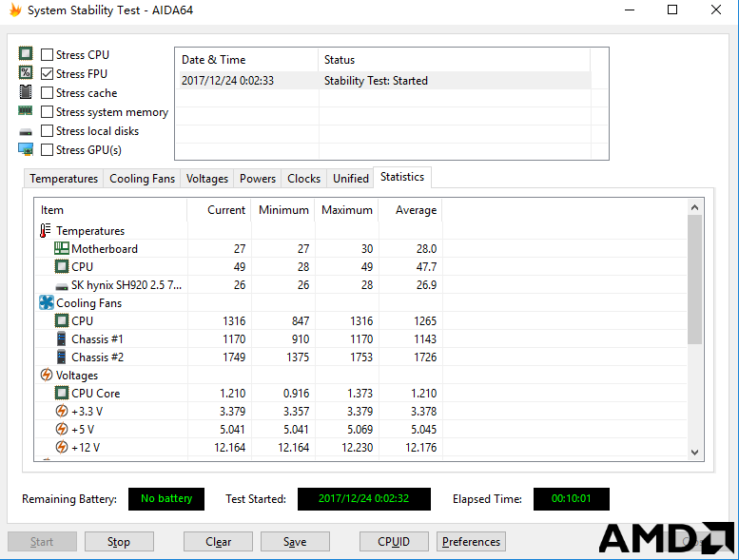Enable the Stress cache checkbox
This screenshot has width=739, height=560.
click(48, 93)
